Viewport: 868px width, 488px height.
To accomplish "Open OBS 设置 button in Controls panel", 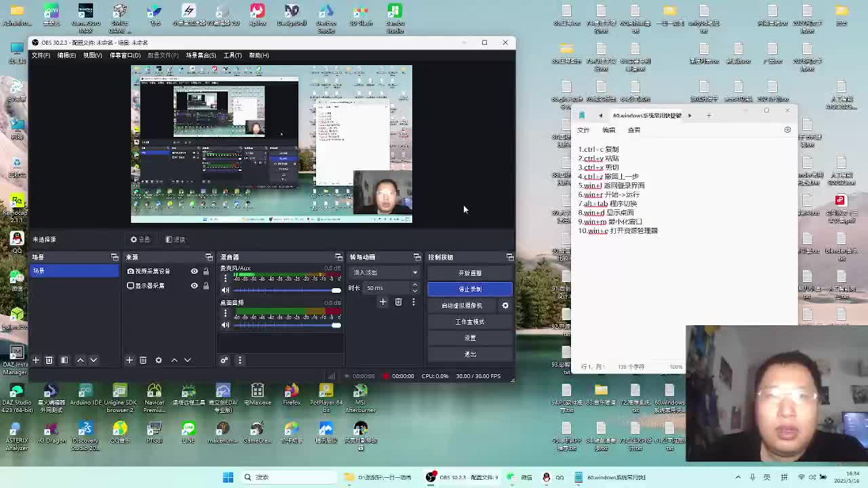I will point(470,338).
